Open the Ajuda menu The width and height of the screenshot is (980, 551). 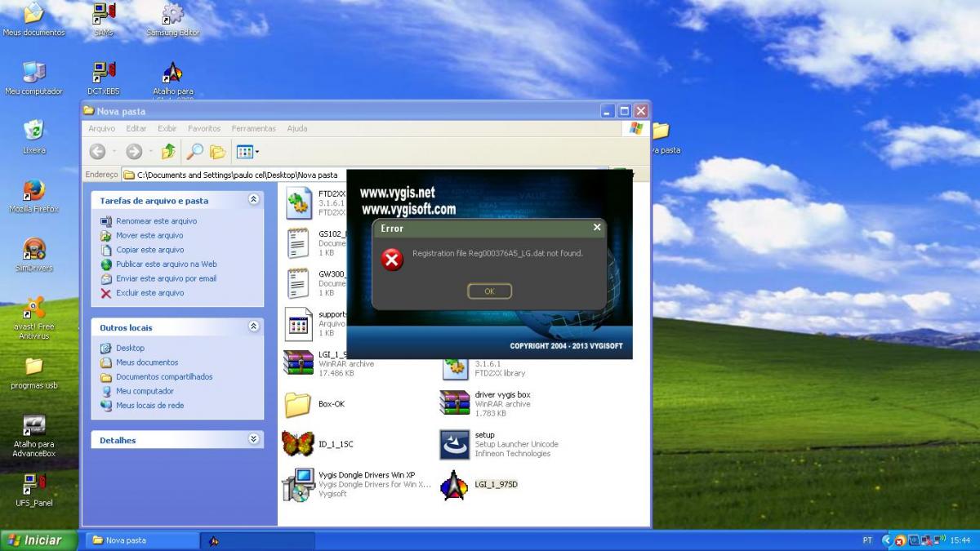coord(297,128)
